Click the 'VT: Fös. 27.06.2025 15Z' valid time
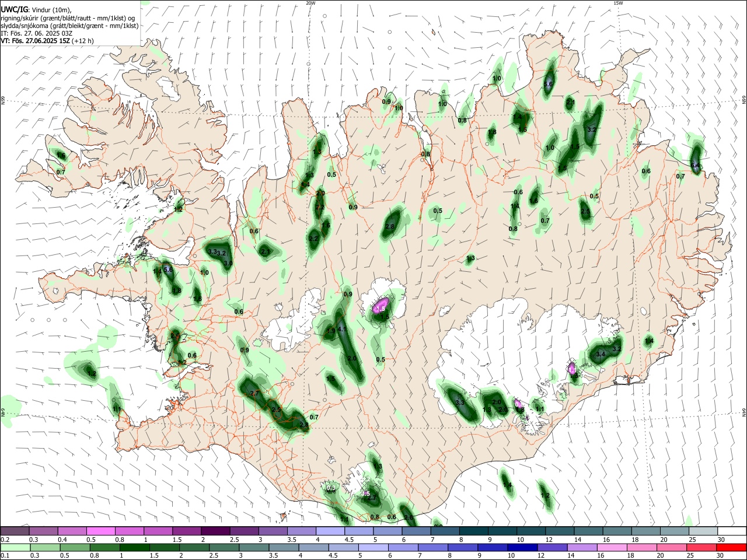Image resolution: width=747 pixels, height=560 pixels. tap(36, 41)
